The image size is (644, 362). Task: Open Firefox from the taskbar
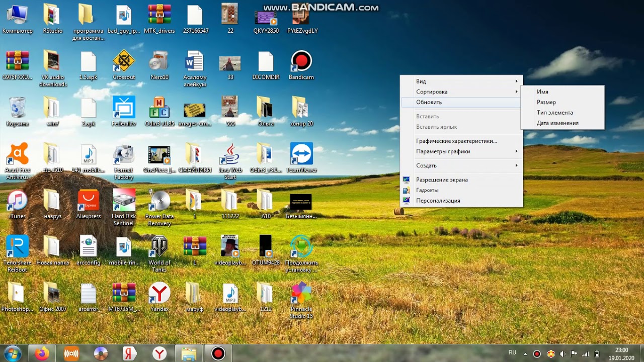click(x=42, y=353)
